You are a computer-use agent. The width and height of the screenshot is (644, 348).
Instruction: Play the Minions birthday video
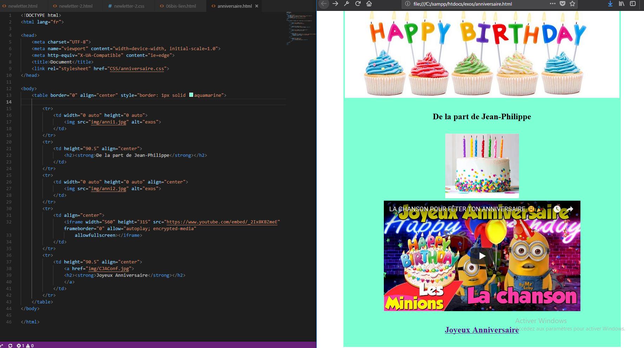click(482, 256)
